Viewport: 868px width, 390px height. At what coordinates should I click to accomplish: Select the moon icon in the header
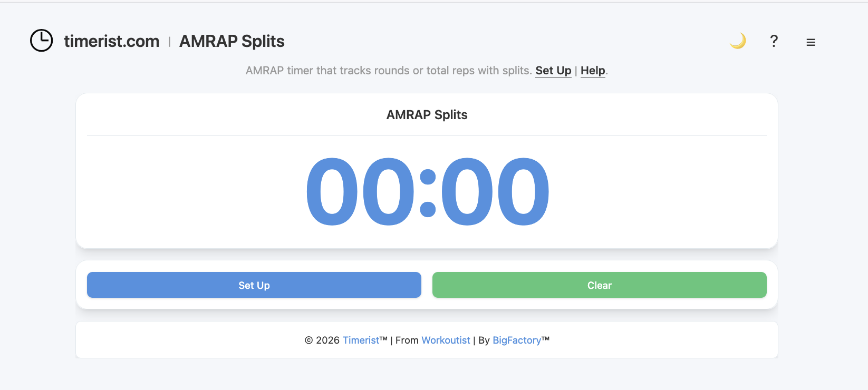tap(738, 41)
